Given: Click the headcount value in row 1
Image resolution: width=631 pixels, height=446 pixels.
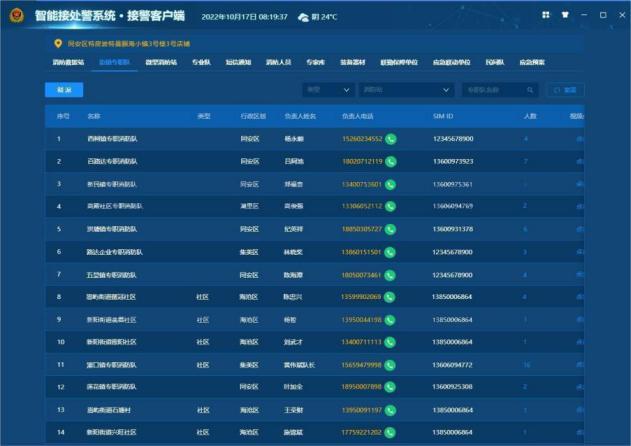Looking at the screenshot, I should [526, 139].
